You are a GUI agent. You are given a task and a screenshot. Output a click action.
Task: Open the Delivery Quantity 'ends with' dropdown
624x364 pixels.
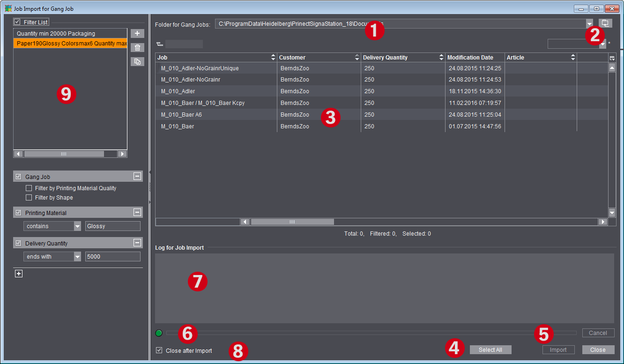(77, 257)
